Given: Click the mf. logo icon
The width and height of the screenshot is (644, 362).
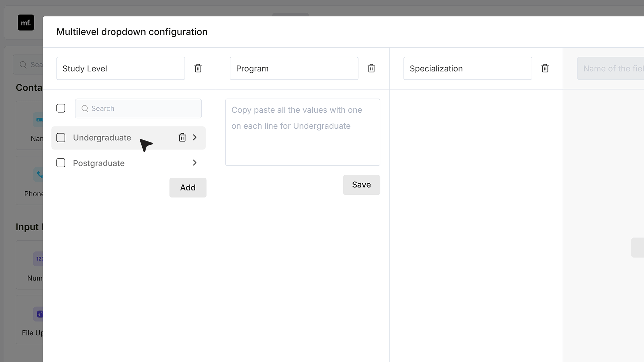Looking at the screenshot, I should 26,22.
